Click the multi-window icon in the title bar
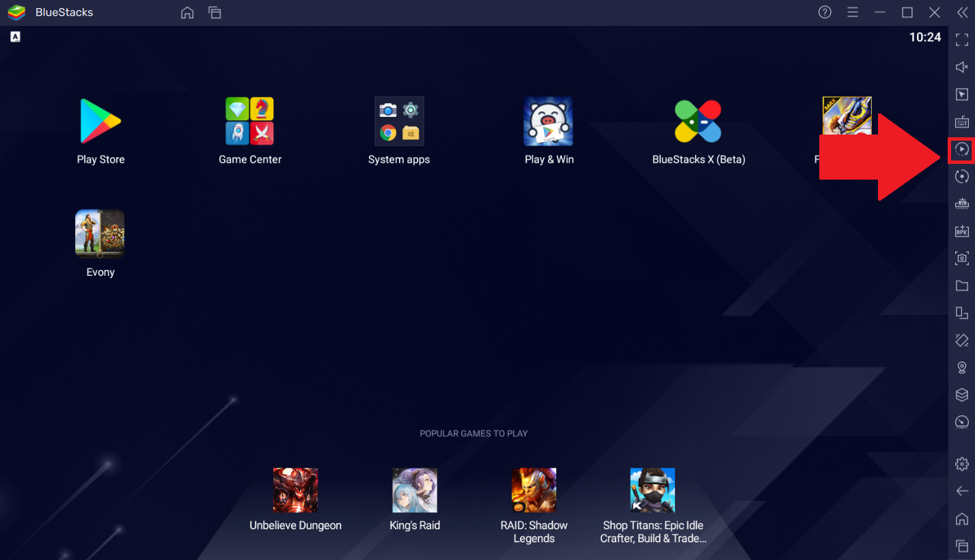The height and width of the screenshot is (560, 975). coord(215,12)
